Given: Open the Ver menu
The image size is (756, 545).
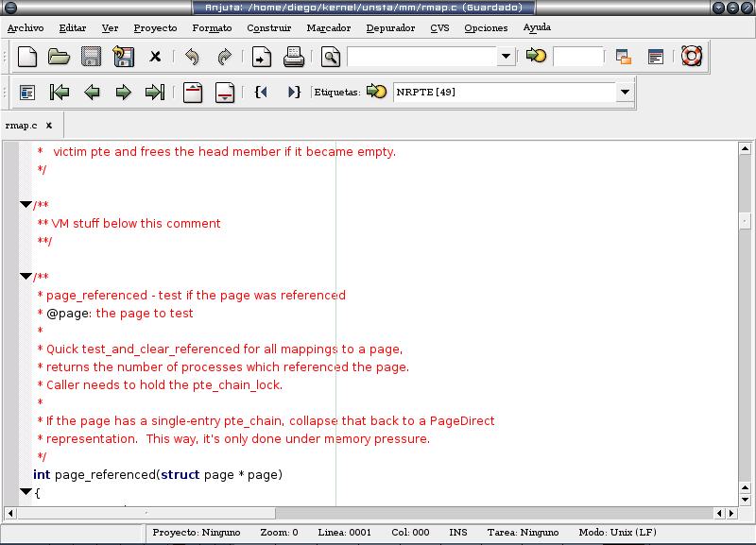Looking at the screenshot, I should point(110,28).
